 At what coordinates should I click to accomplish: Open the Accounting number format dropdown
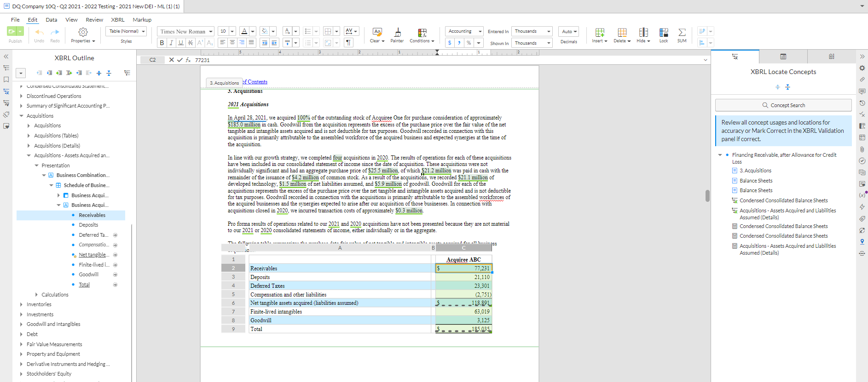click(464, 31)
